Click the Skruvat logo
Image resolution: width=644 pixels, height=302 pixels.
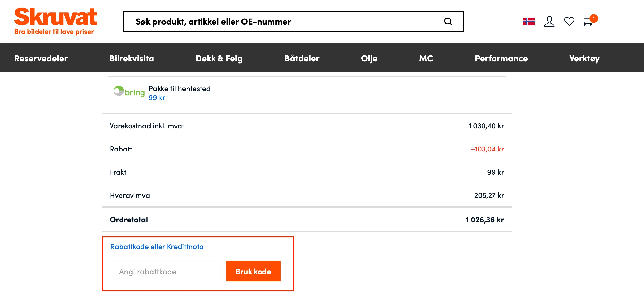[56, 21]
